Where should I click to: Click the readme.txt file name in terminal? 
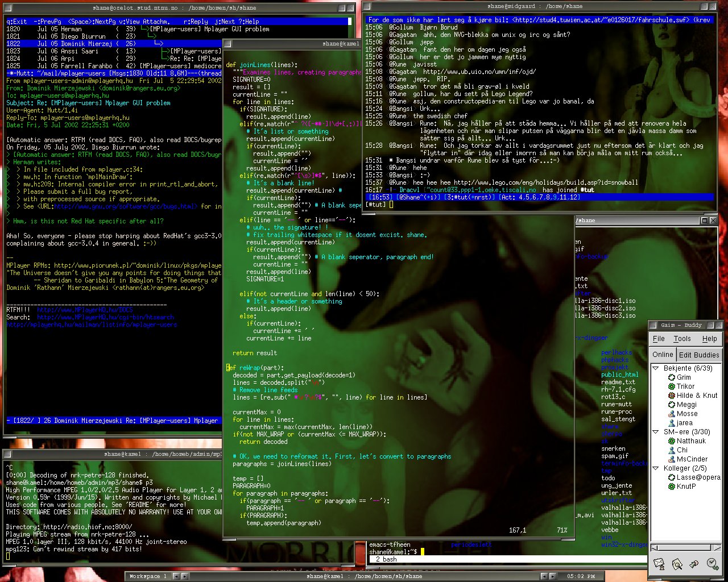click(618, 382)
